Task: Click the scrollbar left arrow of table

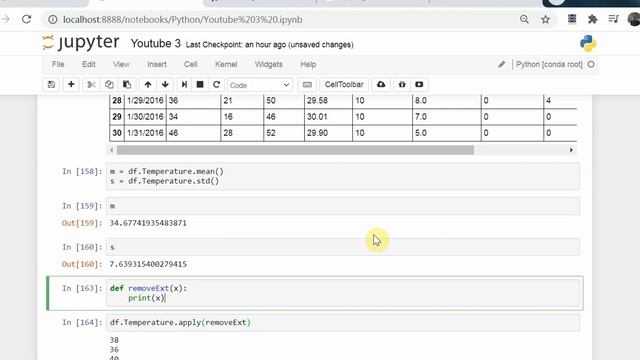Action: tap(111, 150)
